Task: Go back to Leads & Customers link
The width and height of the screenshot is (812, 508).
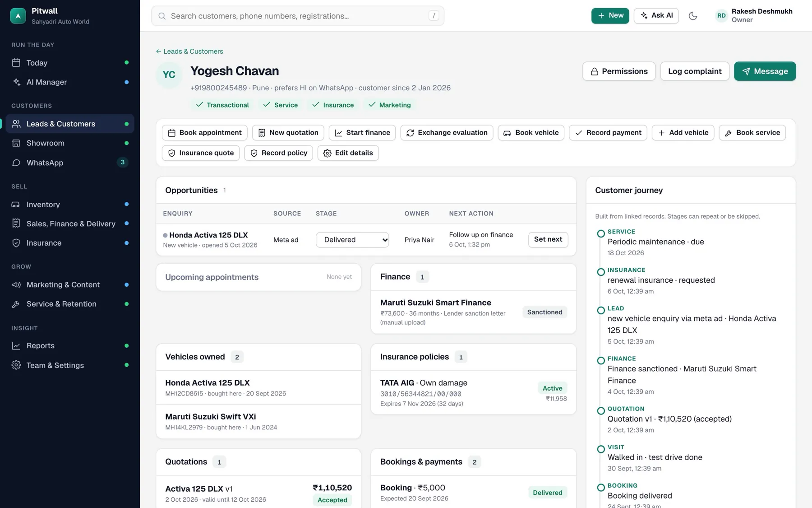Action: tap(189, 51)
